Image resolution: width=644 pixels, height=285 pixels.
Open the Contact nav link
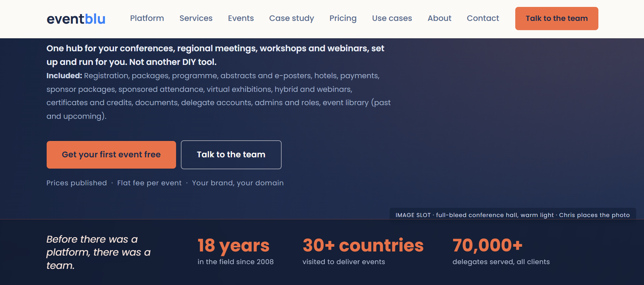point(483,18)
